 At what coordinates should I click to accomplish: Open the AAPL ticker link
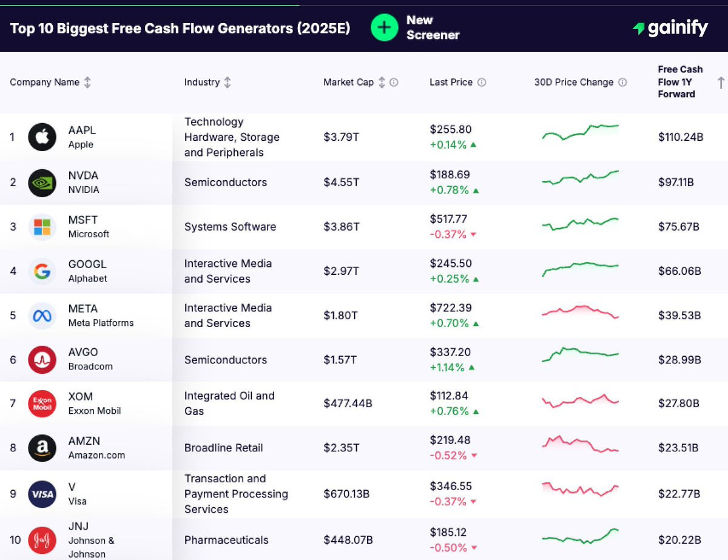(82, 130)
